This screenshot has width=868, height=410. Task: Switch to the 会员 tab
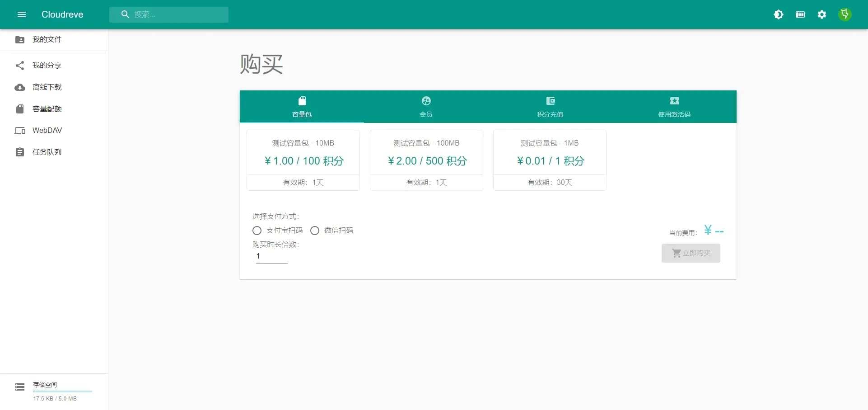coord(426,107)
